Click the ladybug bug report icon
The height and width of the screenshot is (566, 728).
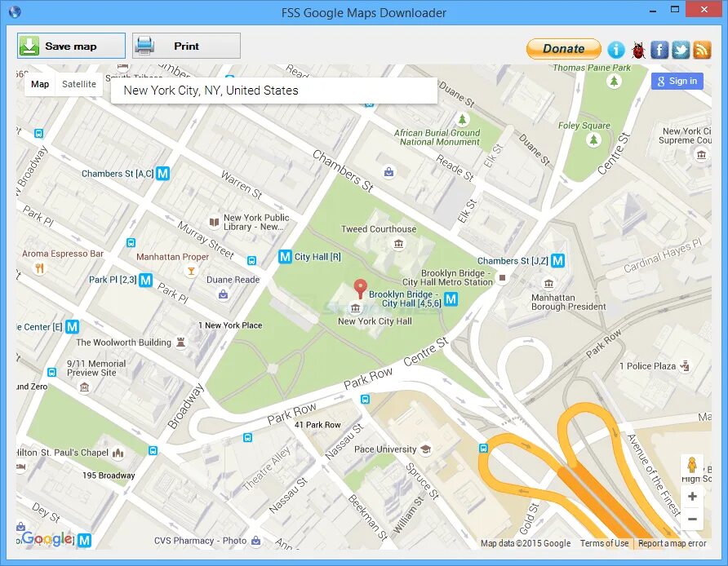coord(639,50)
